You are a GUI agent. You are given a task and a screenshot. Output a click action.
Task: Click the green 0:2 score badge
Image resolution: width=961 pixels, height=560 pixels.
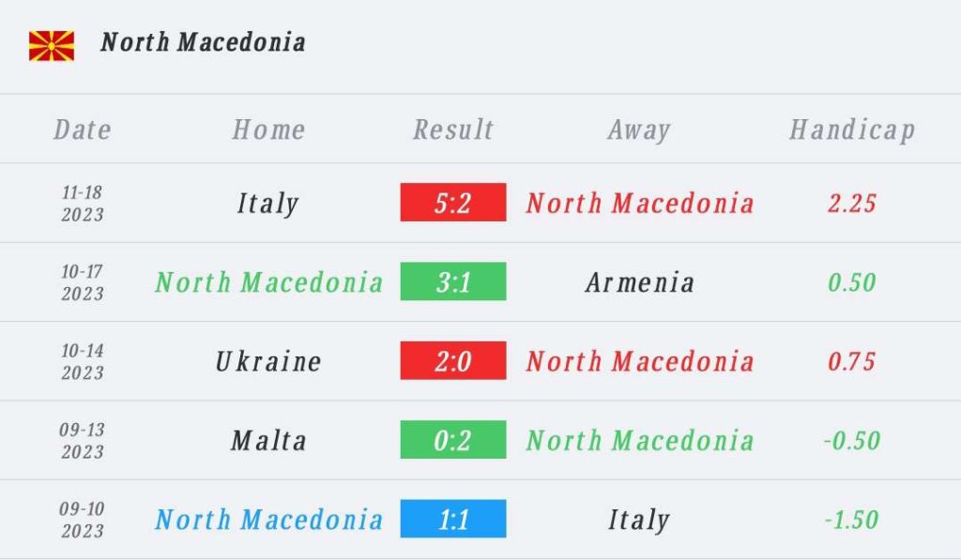(x=453, y=439)
